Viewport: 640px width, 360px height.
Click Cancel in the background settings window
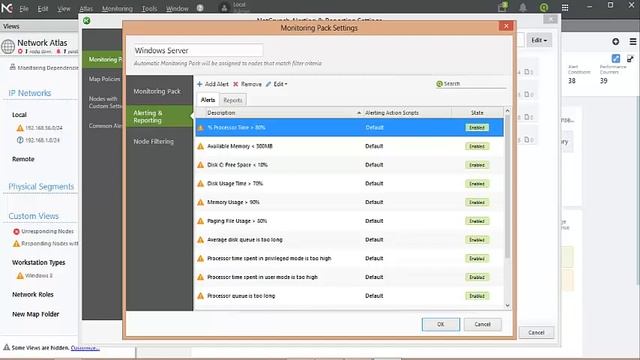[536, 333]
